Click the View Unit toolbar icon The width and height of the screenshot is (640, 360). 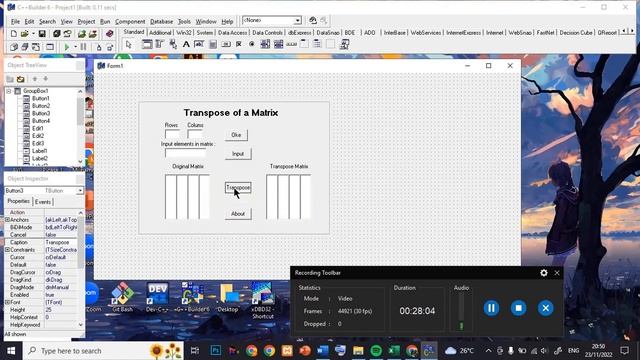[13, 47]
